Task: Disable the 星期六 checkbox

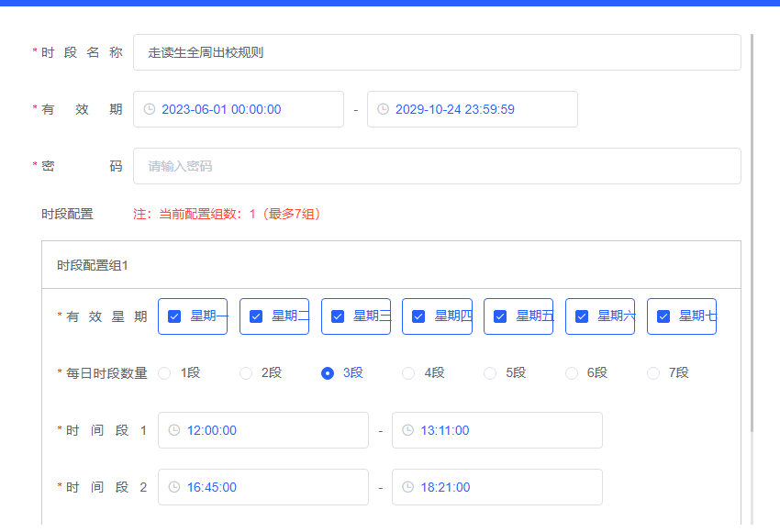Action: click(x=582, y=316)
